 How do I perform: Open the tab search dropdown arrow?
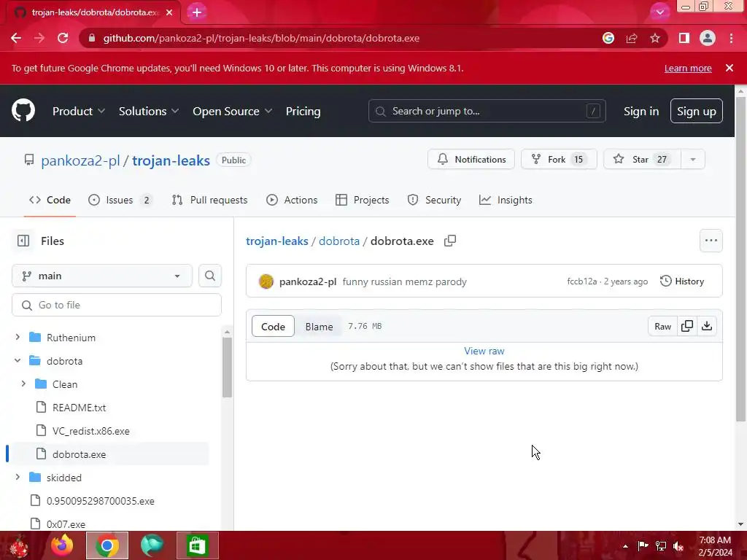pos(659,12)
